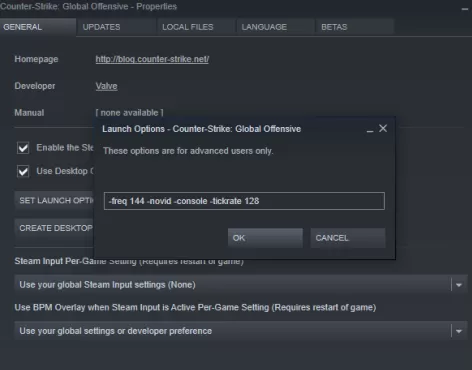Open the Valve developer link
Screen dimensions: 472x370
(106, 86)
